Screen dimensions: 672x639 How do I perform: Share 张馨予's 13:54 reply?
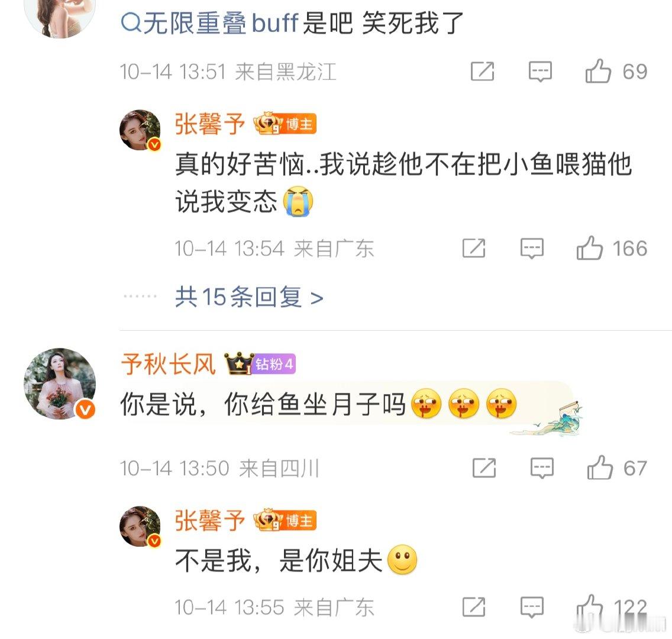pos(474,248)
